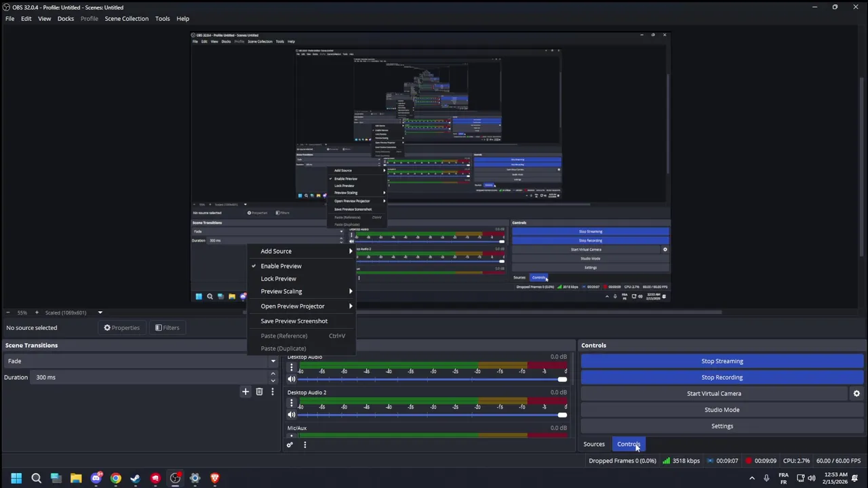This screenshot has width=868, height=488.
Task: Click the streaming time status icon
Action: [x=710, y=461]
